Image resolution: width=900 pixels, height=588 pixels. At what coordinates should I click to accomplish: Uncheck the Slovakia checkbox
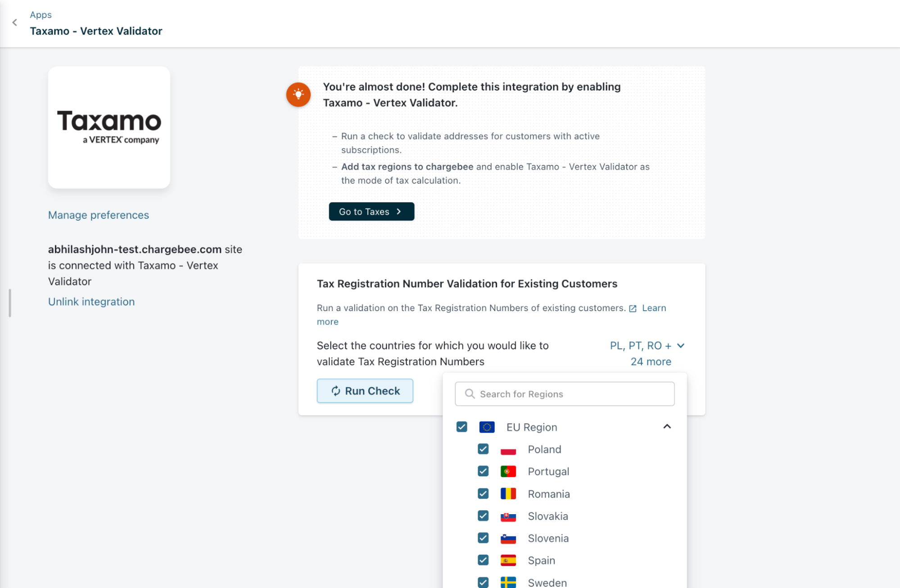tap(483, 516)
